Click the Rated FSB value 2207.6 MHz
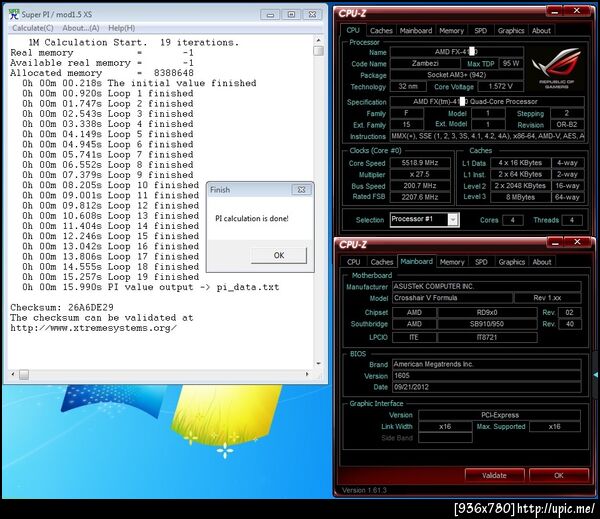This screenshot has height=519, width=600. [420, 197]
